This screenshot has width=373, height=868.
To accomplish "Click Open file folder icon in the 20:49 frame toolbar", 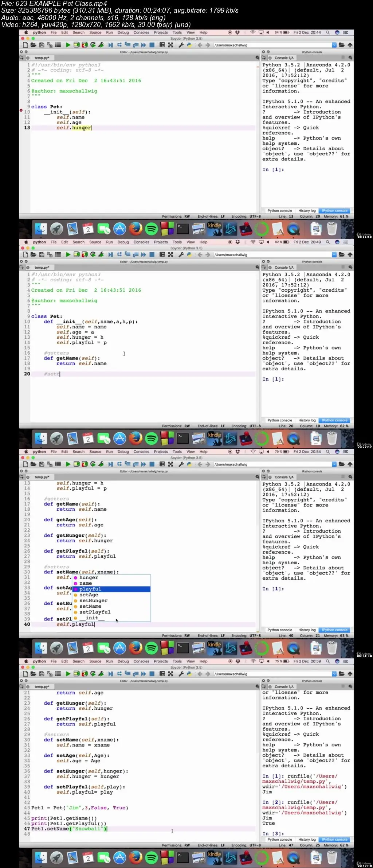I will tap(33, 255).
